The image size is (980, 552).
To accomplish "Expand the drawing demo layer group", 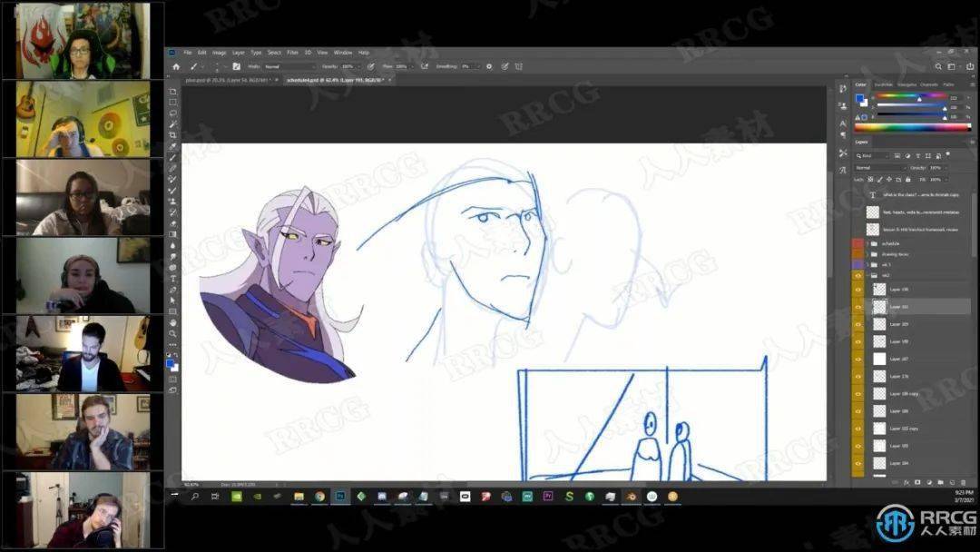I will pos(867,254).
